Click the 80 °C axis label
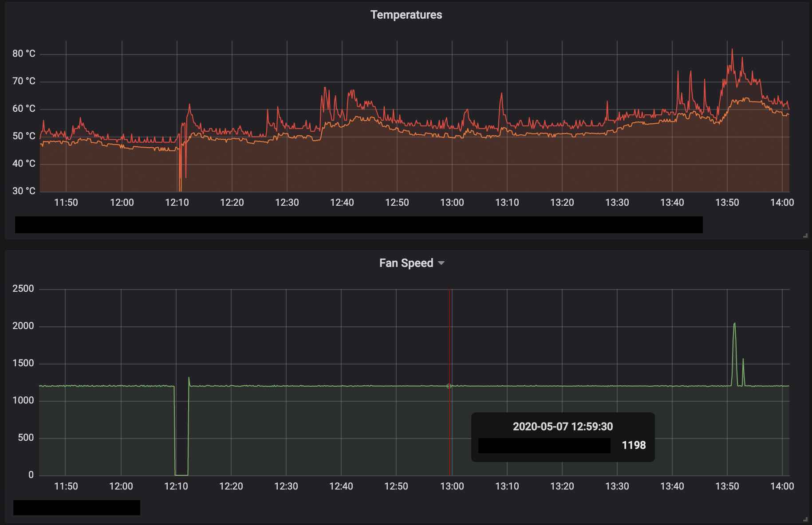812x525 pixels. (24, 54)
